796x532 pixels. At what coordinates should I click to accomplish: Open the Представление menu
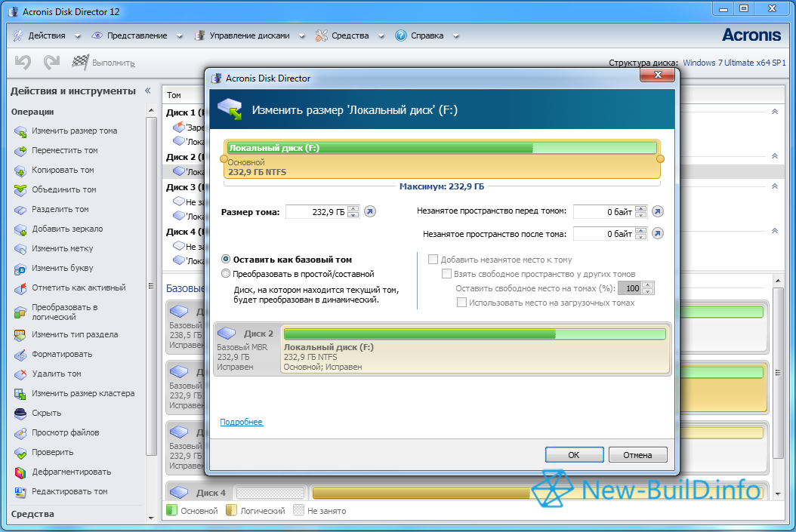click(137, 35)
